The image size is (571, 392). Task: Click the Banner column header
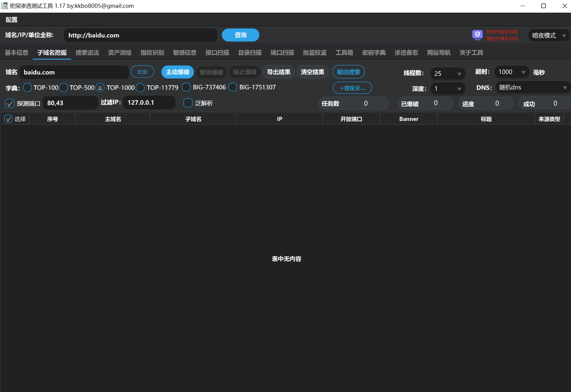click(409, 119)
